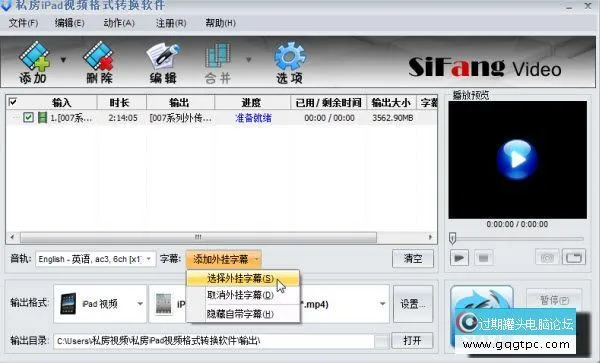Click the stop button under preview
This screenshot has width=600, height=363.
pos(484,258)
